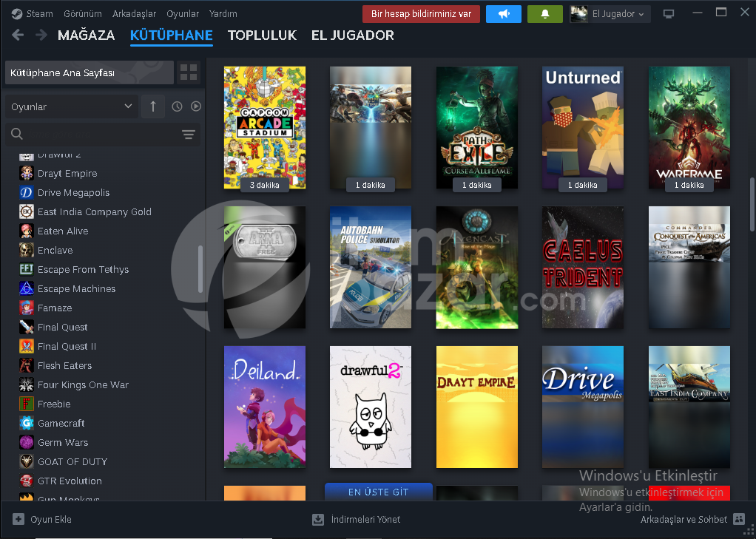Select 'East India Company Gold' in list

tap(95, 211)
